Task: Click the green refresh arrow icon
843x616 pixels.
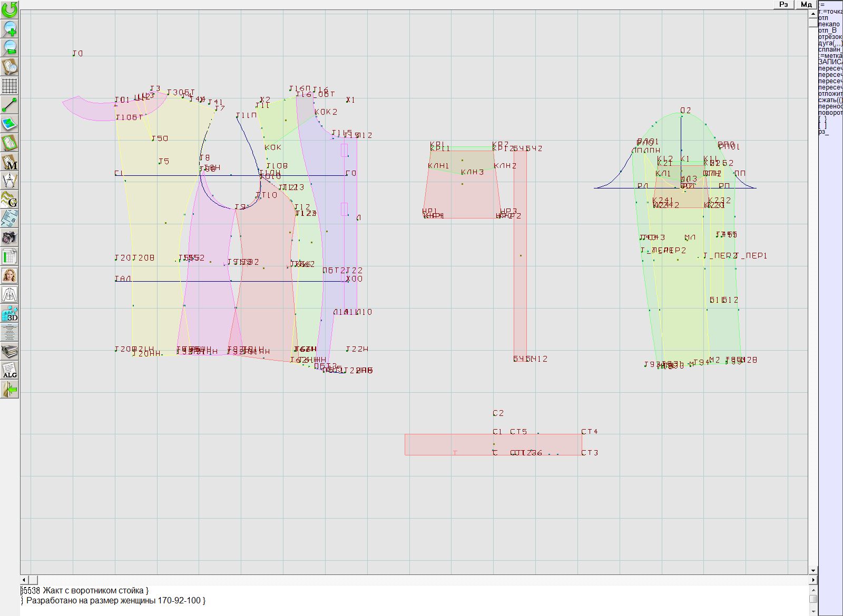Action: 9,9
